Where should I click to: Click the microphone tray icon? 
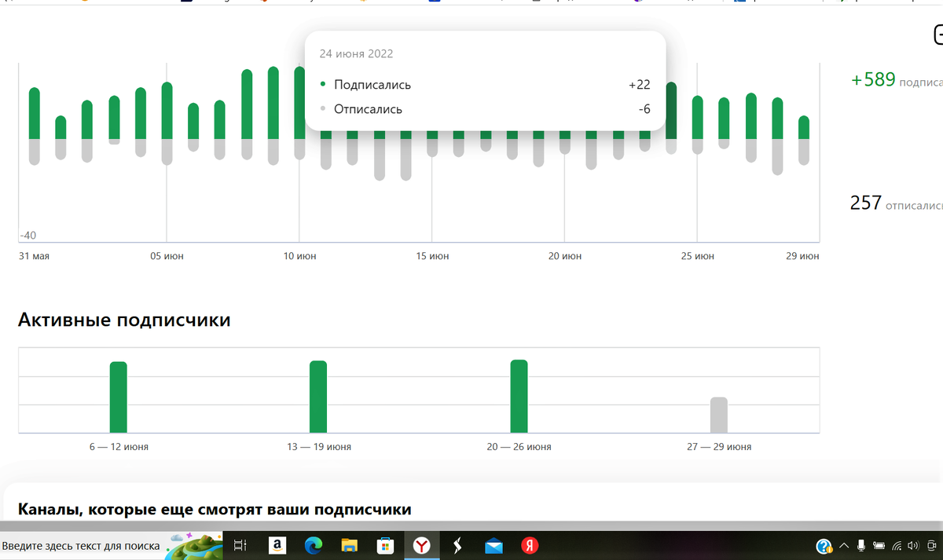(861, 545)
